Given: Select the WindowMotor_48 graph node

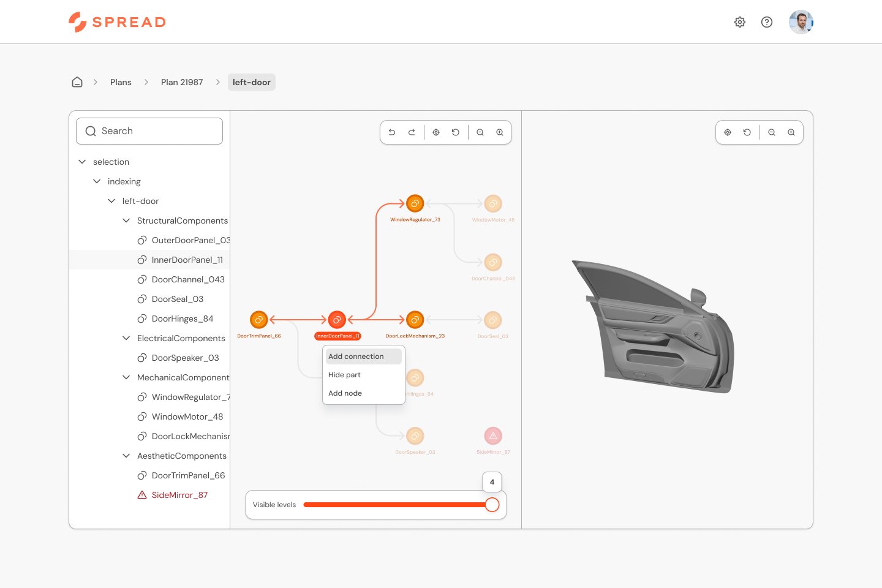Looking at the screenshot, I should (x=493, y=203).
